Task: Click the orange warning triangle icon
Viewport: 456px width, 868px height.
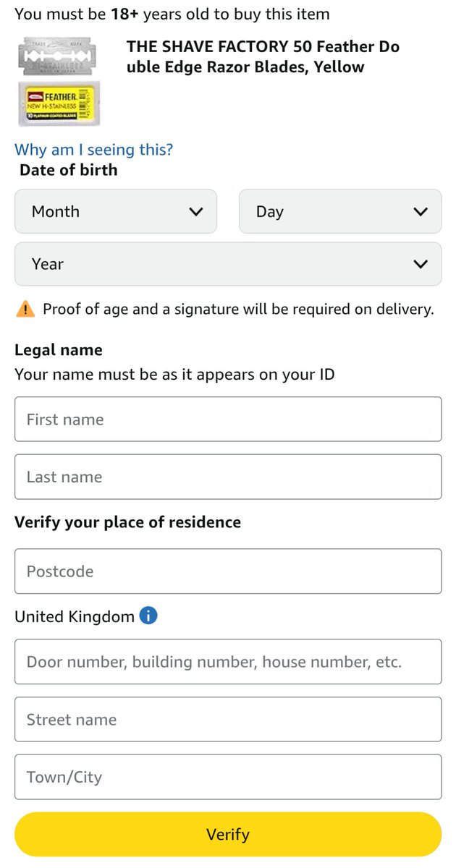Action: click(x=25, y=310)
